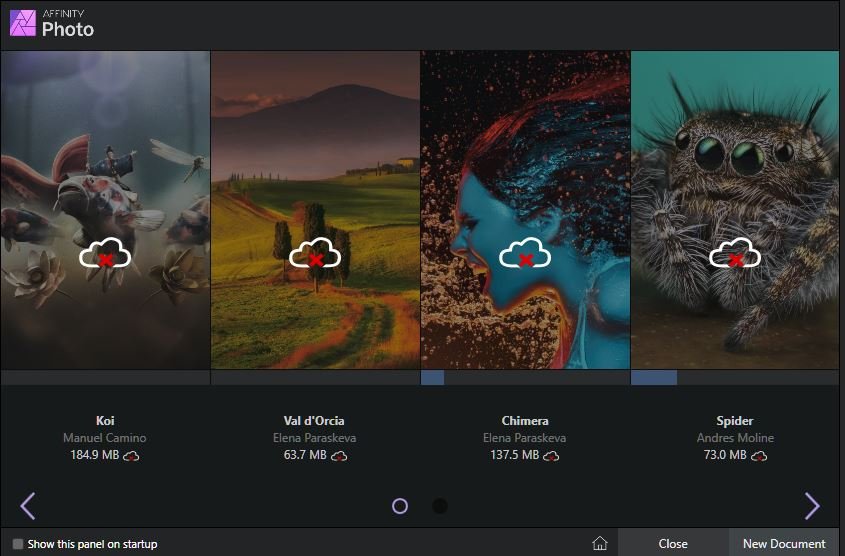
Task: Click the Chimera download progress bar
Action: (525, 377)
